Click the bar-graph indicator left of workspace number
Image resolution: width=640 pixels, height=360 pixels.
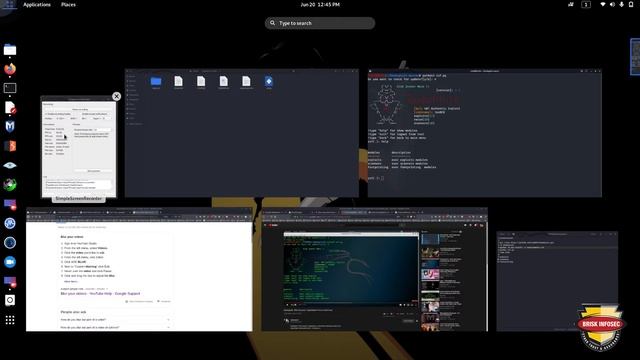pos(571,4)
